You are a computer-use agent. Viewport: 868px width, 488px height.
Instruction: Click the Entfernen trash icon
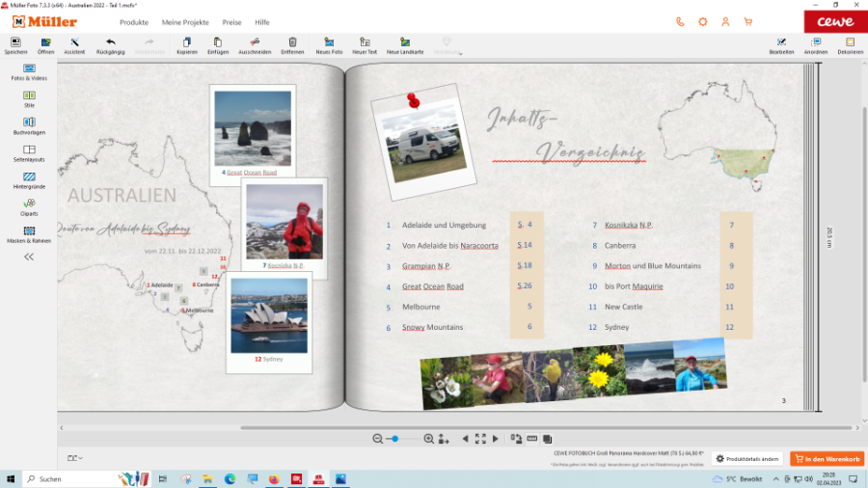coord(292,42)
